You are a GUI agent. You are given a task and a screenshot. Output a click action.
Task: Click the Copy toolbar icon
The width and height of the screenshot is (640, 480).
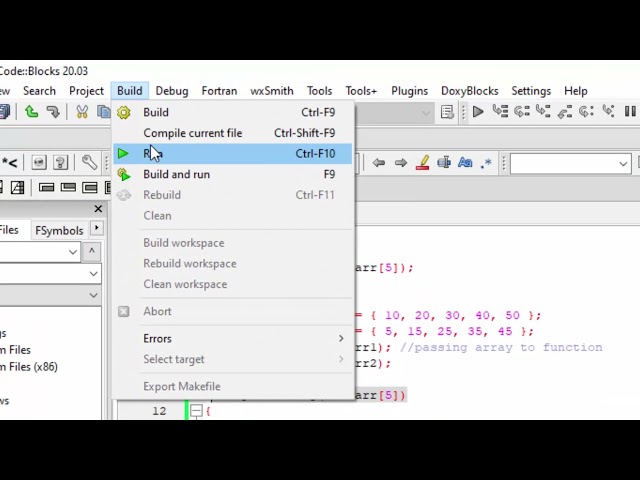103,111
